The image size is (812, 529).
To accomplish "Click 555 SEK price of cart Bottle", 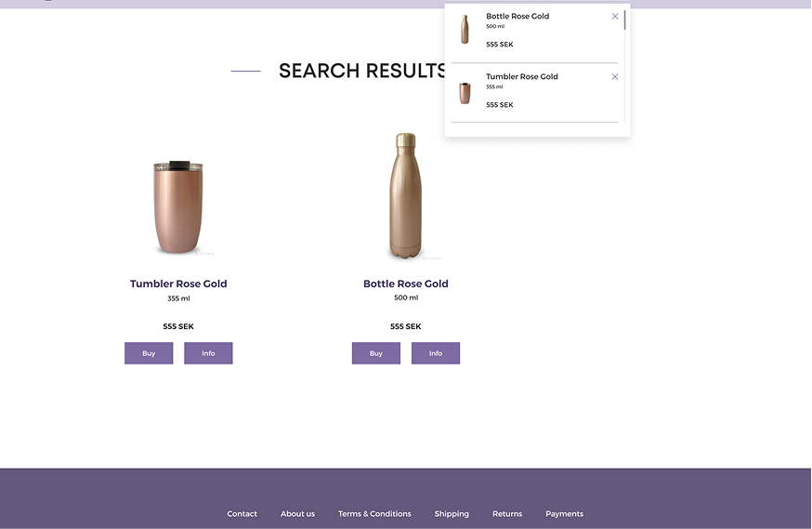I will click(x=499, y=45).
